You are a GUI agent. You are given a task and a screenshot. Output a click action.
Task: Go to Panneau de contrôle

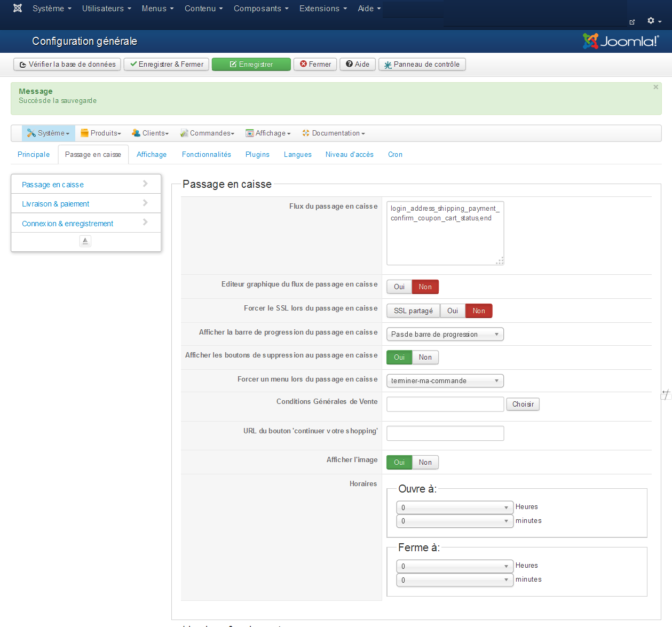click(422, 64)
